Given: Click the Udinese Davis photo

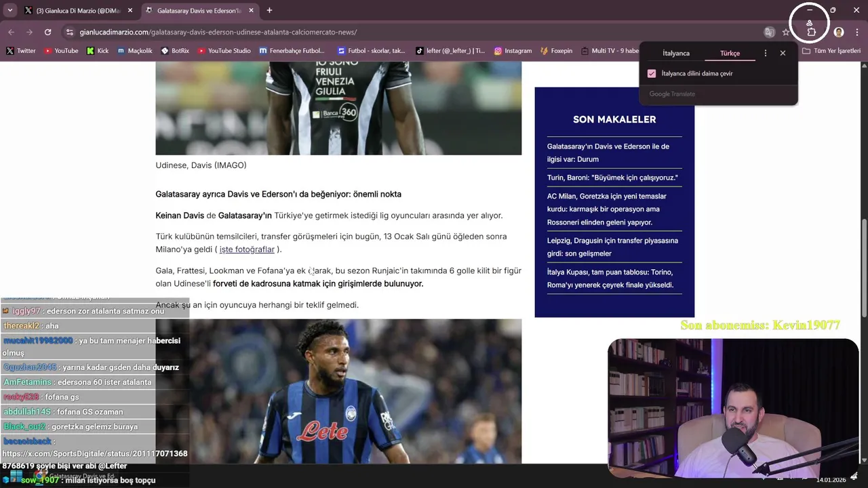Looking at the screenshot, I should [338, 108].
